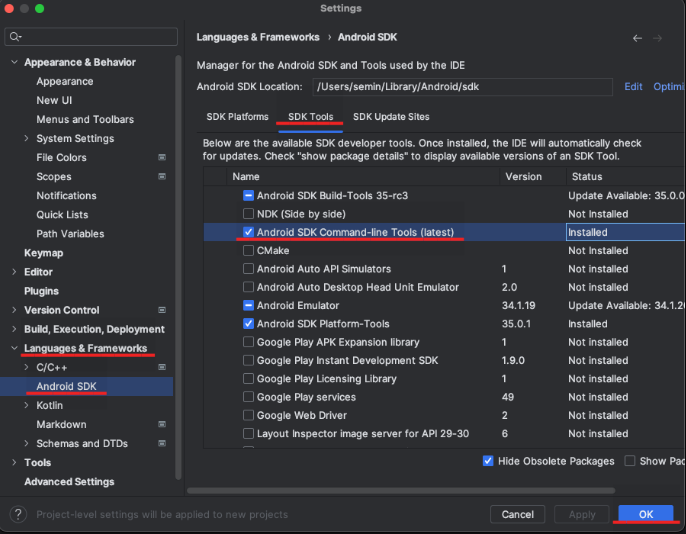
Task: Click project-level icon next to Scopes
Action: click(x=162, y=177)
